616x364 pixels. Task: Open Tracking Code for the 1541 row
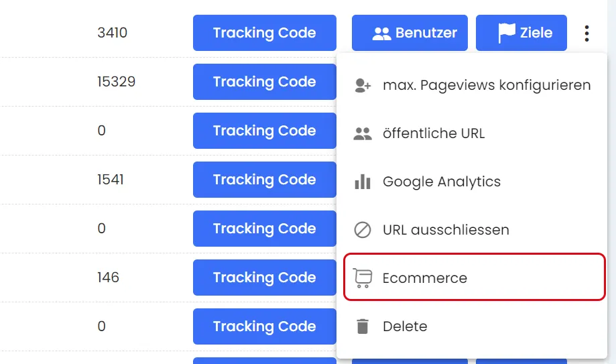click(x=265, y=180)
